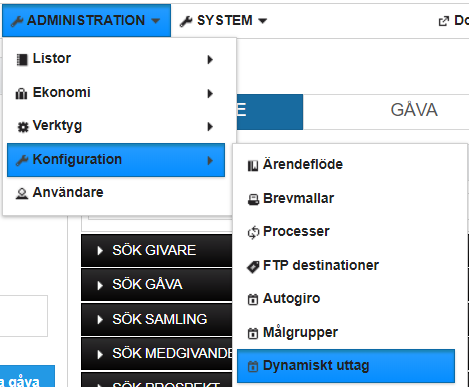Click the Verktyg gear icon
The height and width of the screenshot is (387, 469).
23,127
